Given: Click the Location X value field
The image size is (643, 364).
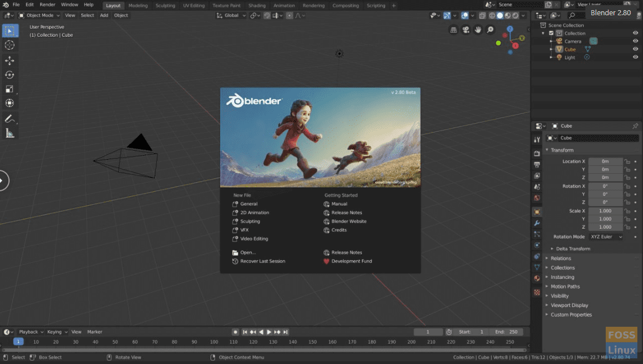Looking at the screenshot, I should pos(605,161).
